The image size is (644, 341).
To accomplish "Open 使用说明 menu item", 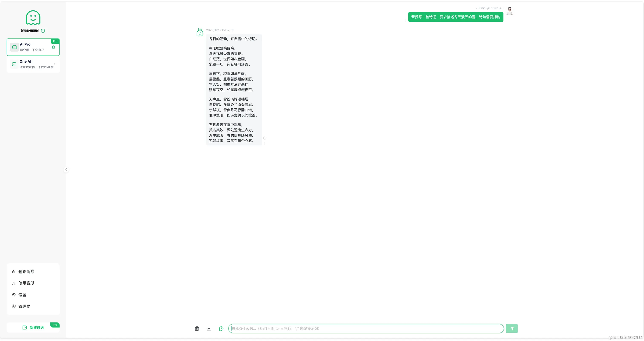I will pos(26,283).
